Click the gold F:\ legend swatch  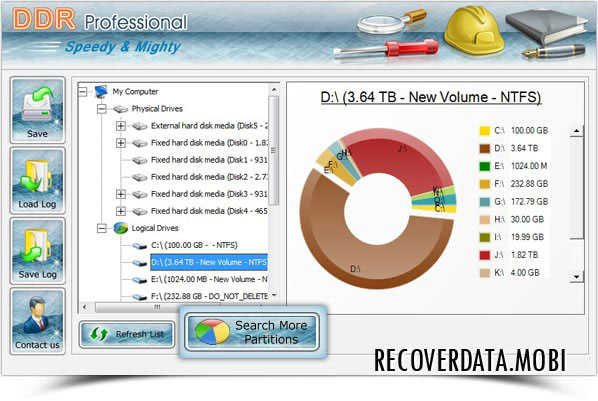pos(484,184)
